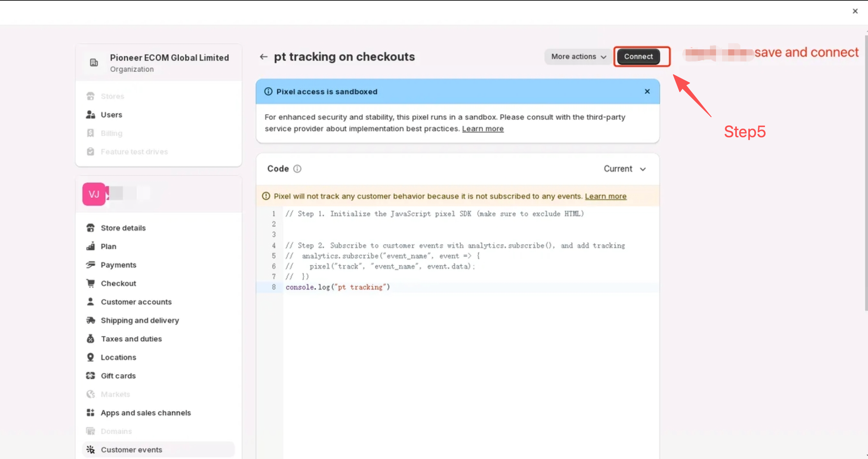Open Learn more link in sandbox notice

point(482,129)
